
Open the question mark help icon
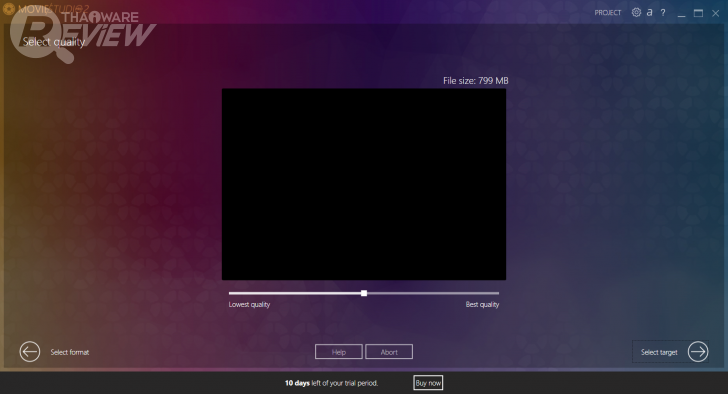(x=663, y=13)
